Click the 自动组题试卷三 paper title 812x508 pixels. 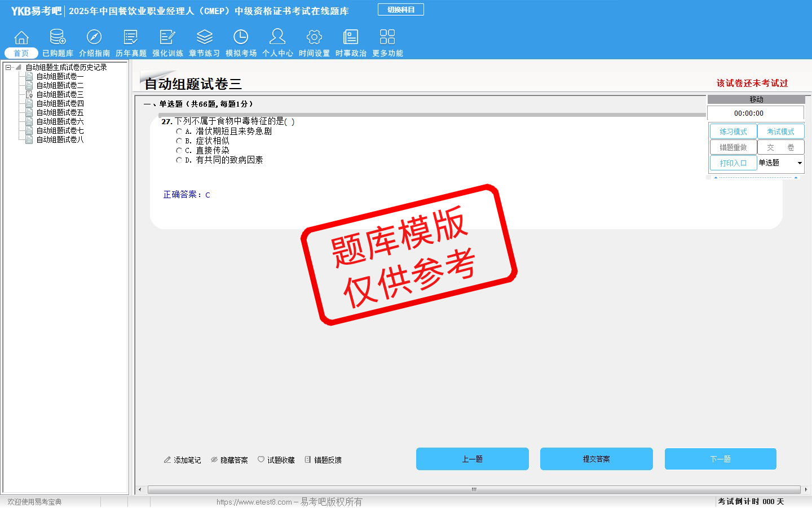click(x=193, y=84)
